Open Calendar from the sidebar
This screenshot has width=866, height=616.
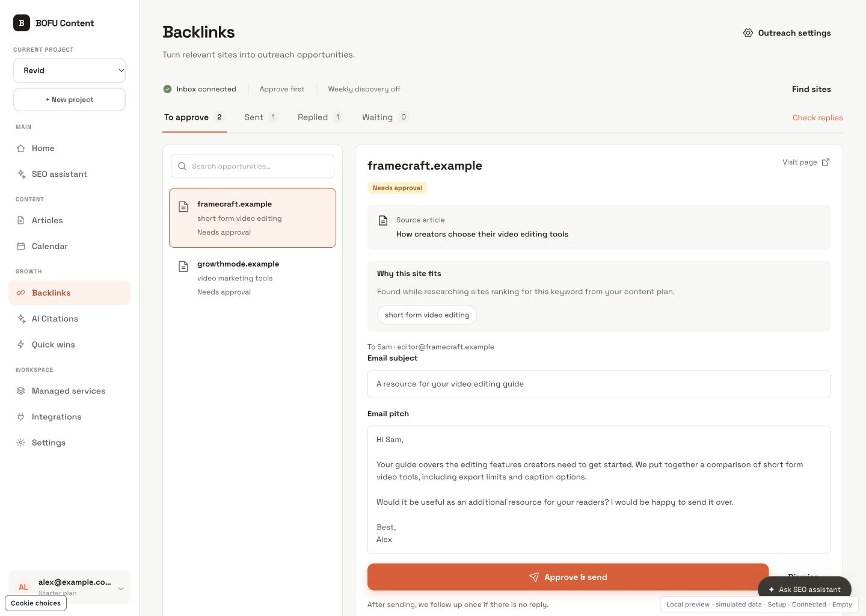tap(69, 246)
